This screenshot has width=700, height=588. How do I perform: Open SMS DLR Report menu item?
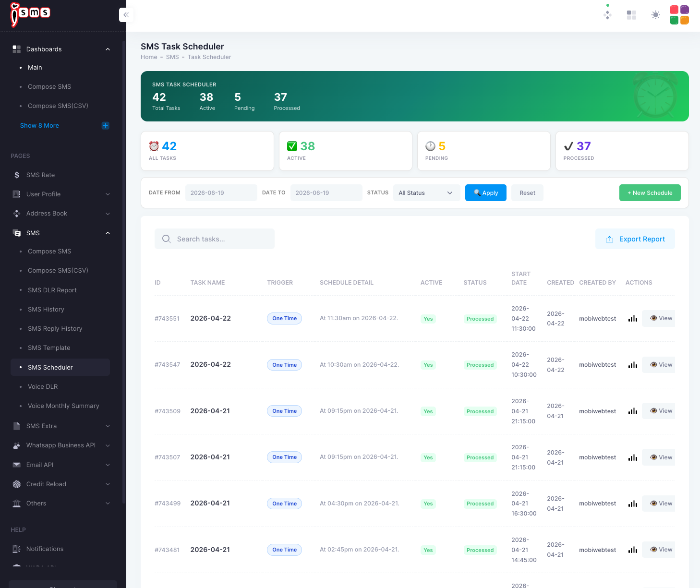point(52,290)
